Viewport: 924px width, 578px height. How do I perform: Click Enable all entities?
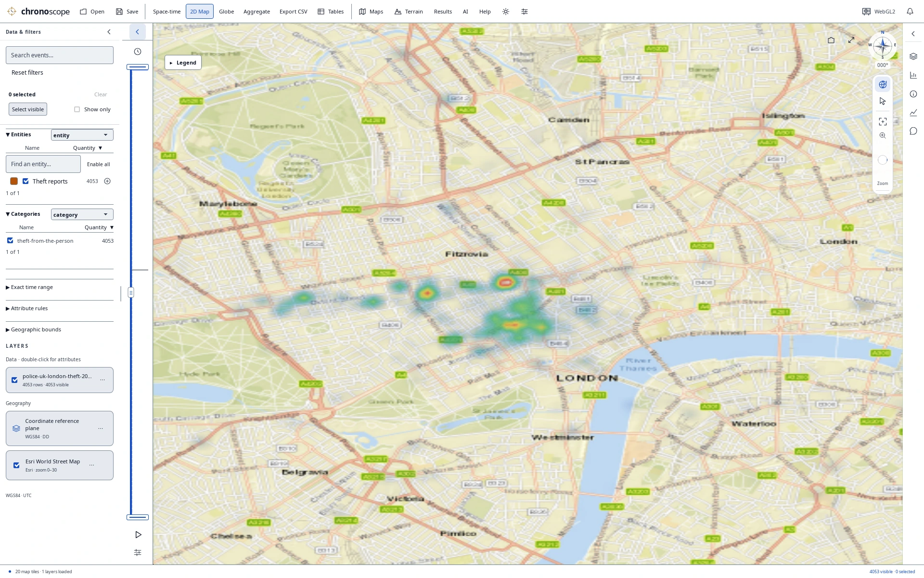point(99,164)
